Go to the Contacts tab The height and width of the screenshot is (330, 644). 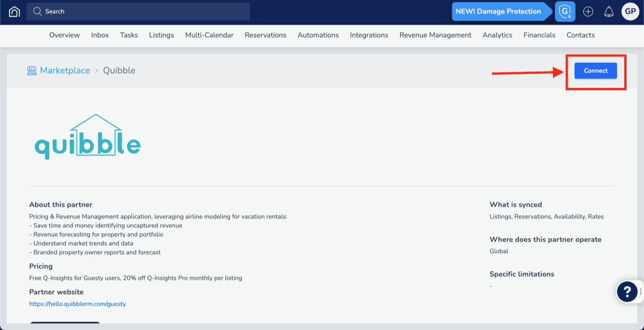(581, 35)
